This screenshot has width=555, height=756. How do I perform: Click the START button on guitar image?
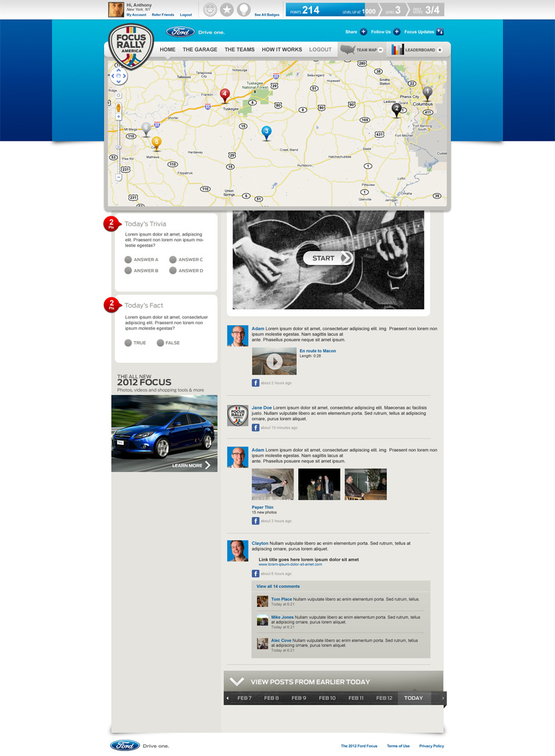(x=329, y=258)
